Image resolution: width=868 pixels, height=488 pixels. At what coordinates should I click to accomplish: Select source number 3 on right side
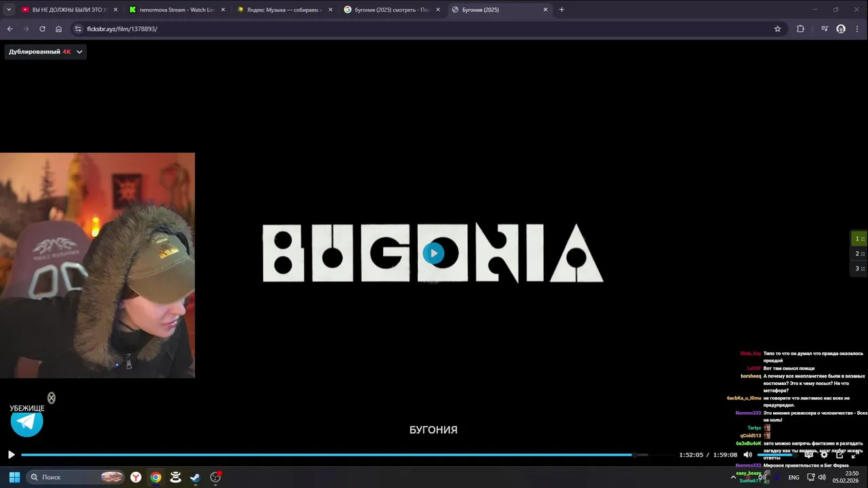pos(859,268)
